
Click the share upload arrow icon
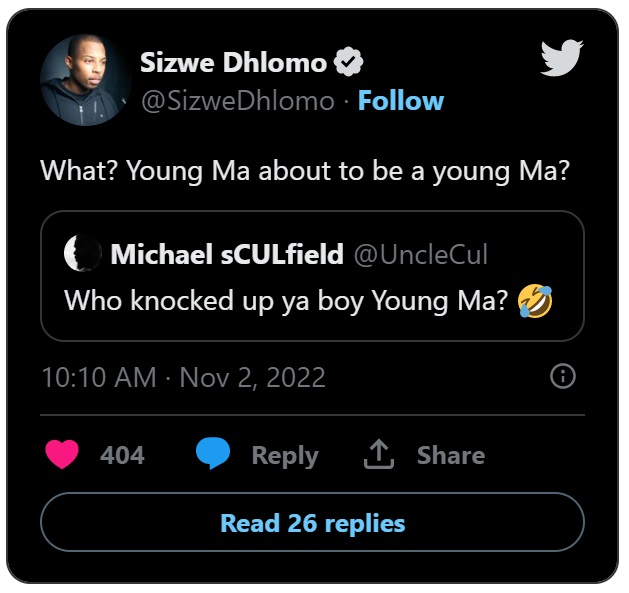378,455
